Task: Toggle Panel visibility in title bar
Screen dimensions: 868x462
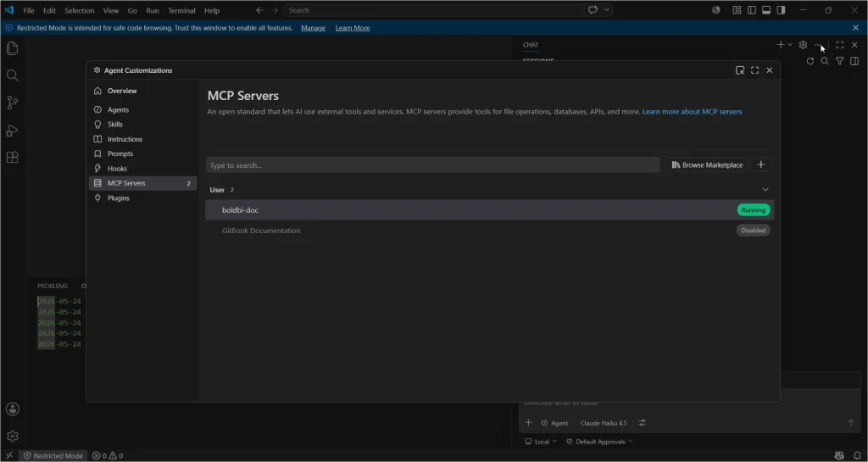Action: coord(766,10)
